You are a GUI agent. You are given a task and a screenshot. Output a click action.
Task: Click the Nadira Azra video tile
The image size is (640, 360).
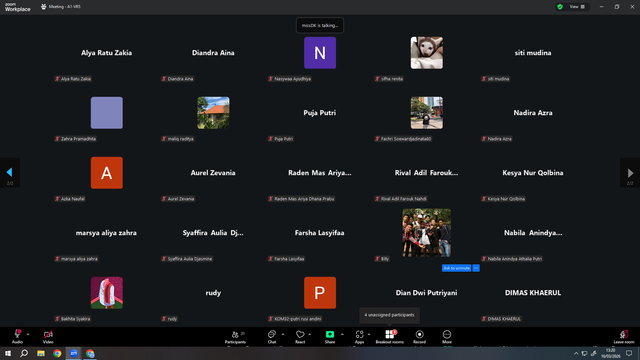tap(533, 113)
